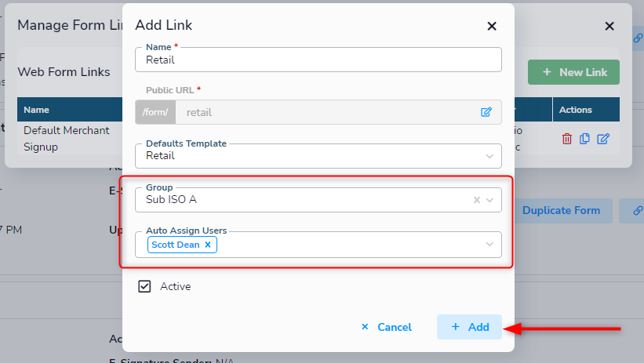Edit the Default Merchant Signup link
644x363 pixels.
coord(603,139)
